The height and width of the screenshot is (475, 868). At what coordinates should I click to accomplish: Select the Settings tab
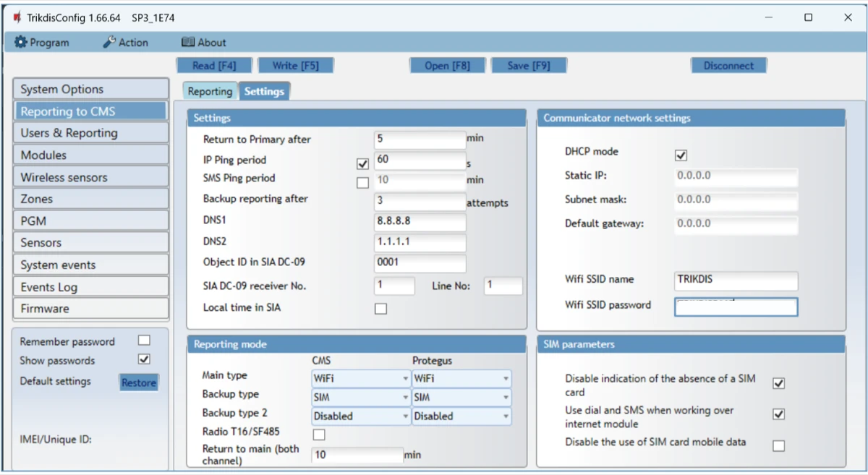(264, 91)
